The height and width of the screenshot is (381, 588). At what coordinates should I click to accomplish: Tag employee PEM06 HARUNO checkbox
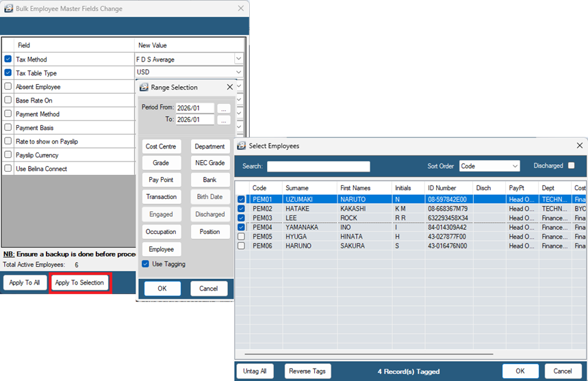click(x=241, y=246)
